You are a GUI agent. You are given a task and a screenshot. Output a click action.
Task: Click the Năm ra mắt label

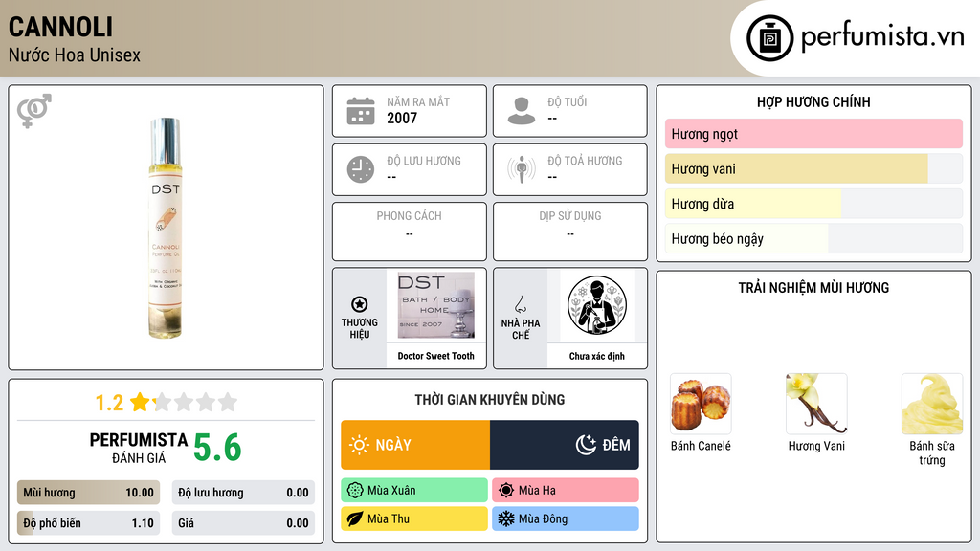tap(418, 101)
